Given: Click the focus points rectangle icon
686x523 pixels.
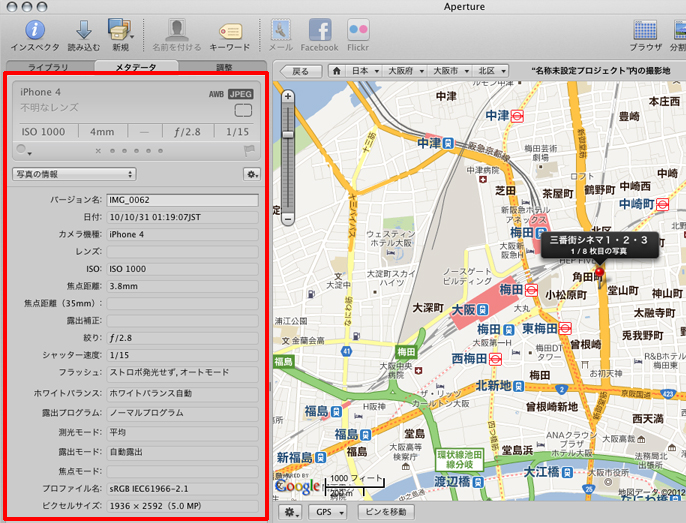Looking at the screenshot, I should click(243, 110).
